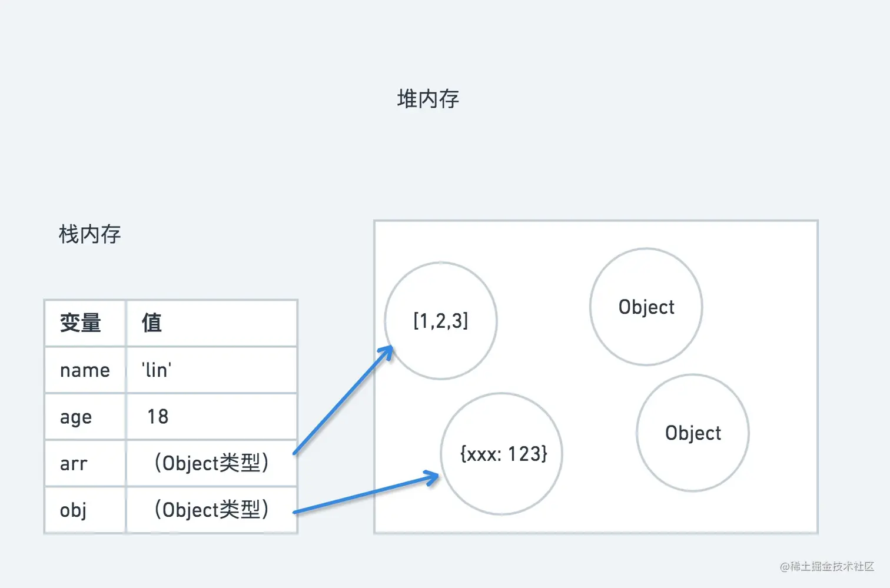Image resolution: width=890 pixels, height=588 pixels.
Task: Click the 堆内存 heading text
Action: click(x=428, y=99)
